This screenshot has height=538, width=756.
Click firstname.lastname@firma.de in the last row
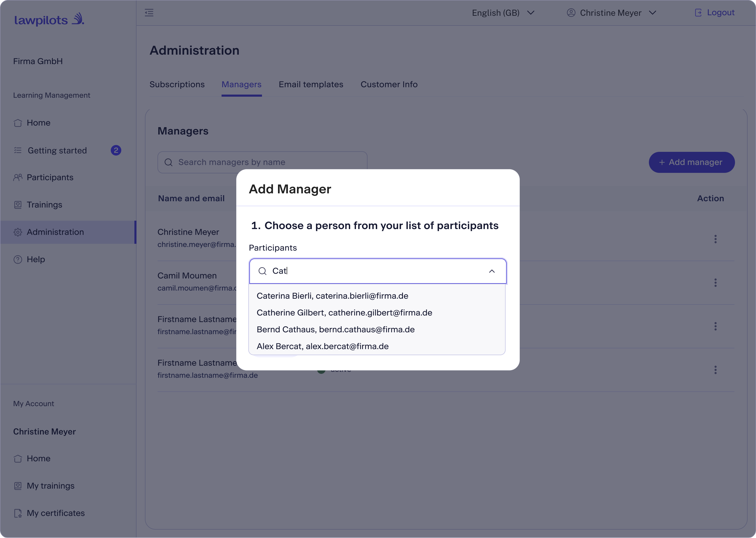tap(208, 375)
